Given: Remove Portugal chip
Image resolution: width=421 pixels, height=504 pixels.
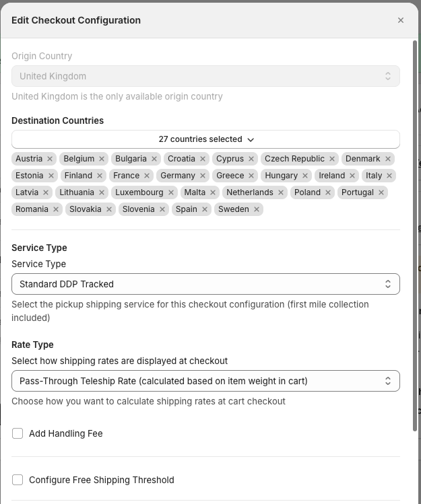Looking at the screenshot, I should pos(381,192).
